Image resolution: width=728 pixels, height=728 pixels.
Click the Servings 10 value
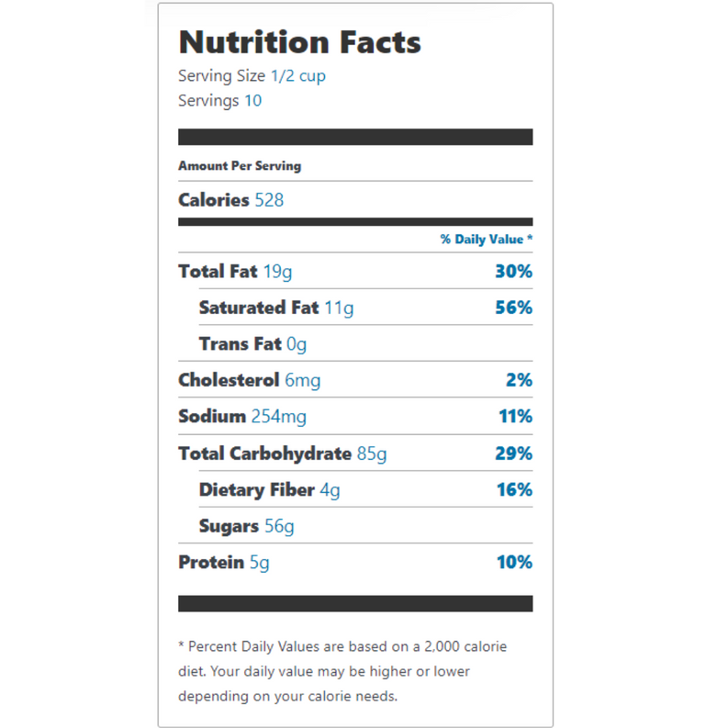tap(253, 100)
